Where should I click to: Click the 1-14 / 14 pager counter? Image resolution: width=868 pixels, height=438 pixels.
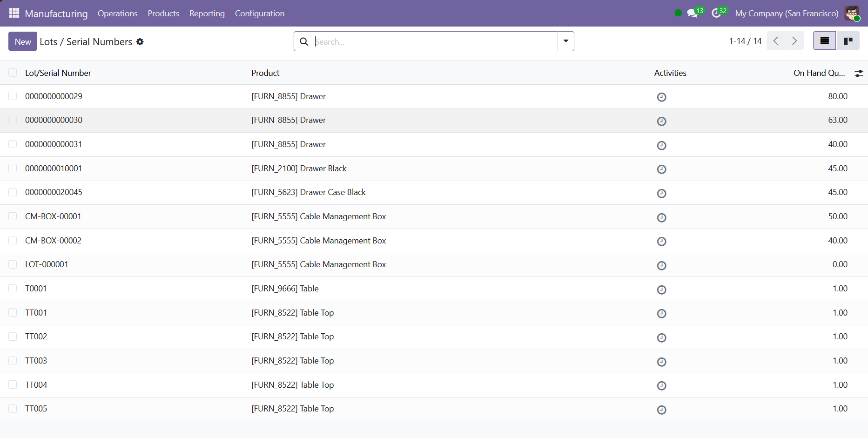click(745, 41)
